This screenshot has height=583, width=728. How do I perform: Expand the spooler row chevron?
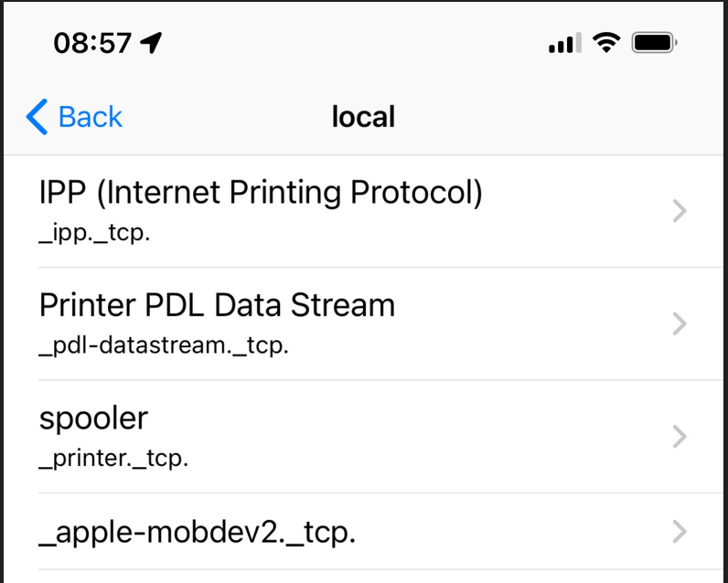point(679,437)
